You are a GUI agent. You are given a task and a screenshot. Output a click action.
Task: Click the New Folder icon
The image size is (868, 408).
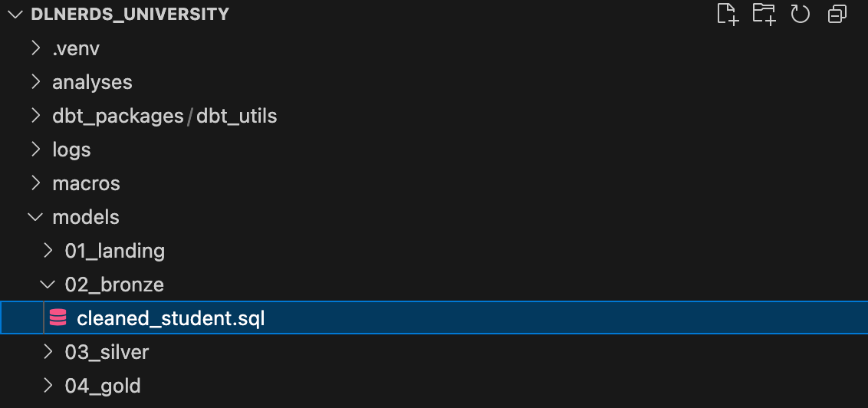[x=764, y=15]
